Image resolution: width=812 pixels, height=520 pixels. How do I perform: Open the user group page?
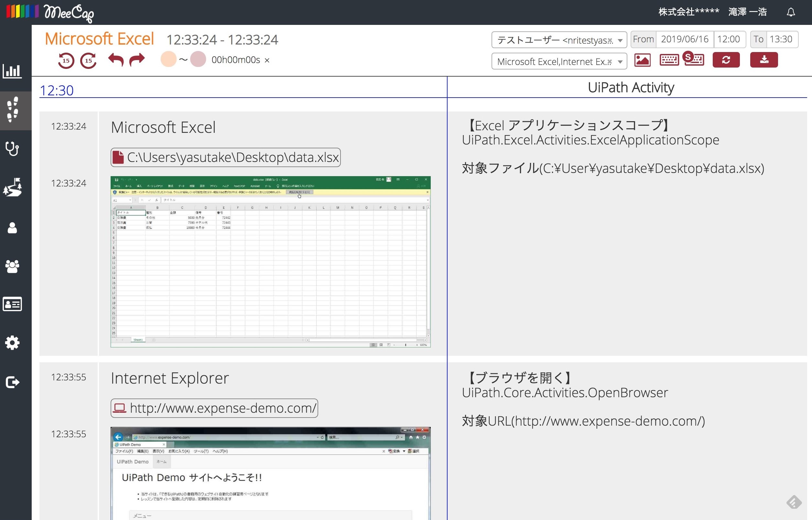pos(13,266)
